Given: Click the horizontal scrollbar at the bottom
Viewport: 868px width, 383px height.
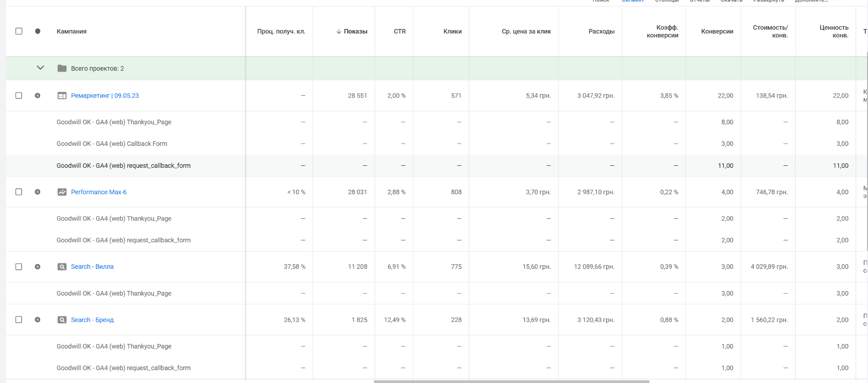Looking at the screenshot, I should (x=511, y=381).
